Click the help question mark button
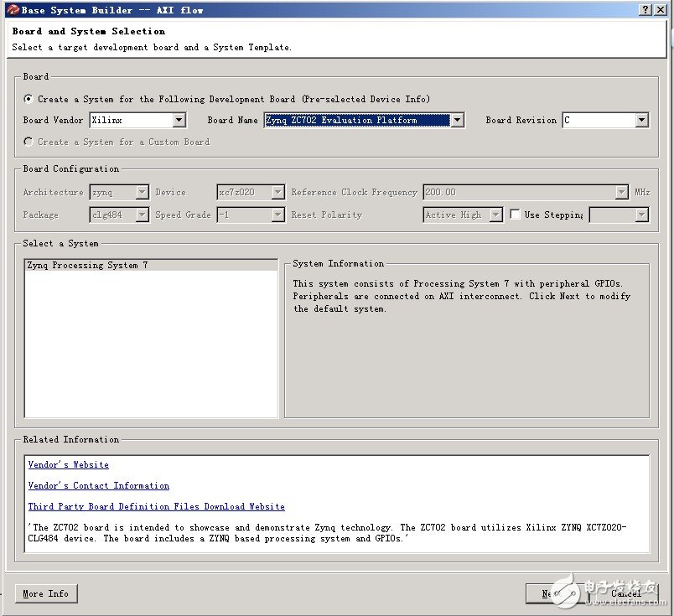 [645, 10]
